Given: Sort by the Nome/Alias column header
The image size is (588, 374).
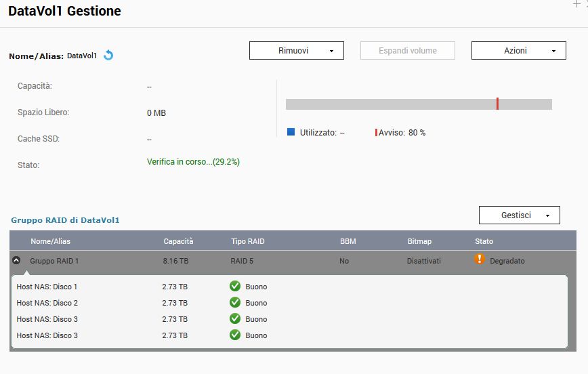Looking at the screenshot, I should pos(50,241).
